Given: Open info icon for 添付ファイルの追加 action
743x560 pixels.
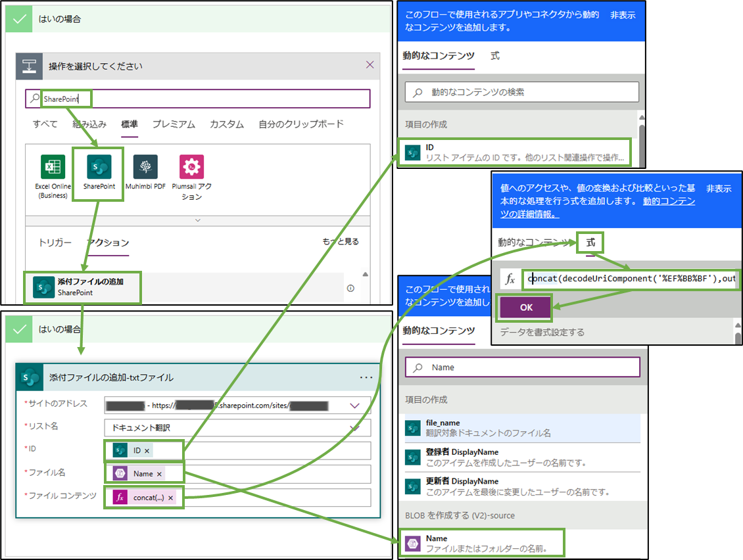Looking at the screenshot, I should pyautogui.click(x=350, y=288).
